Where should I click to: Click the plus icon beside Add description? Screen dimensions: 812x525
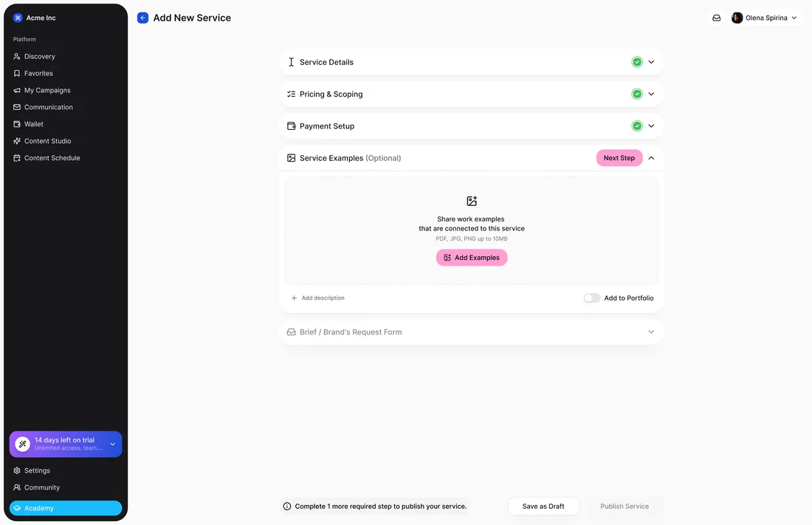pyautogui.click(x=294, y=298)
